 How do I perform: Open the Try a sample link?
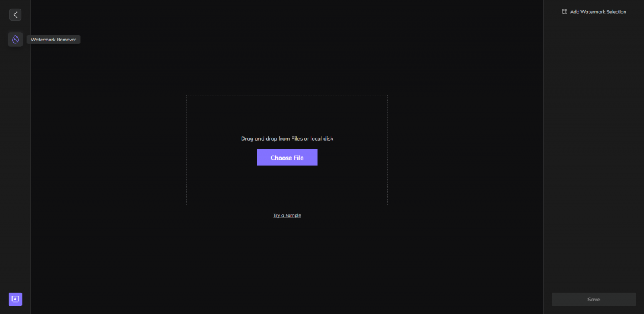(x=287, y=215)
